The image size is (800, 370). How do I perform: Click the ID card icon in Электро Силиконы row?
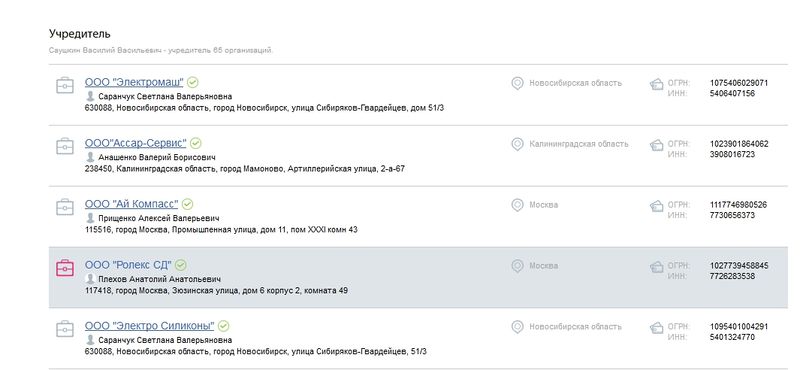(657, 328)
